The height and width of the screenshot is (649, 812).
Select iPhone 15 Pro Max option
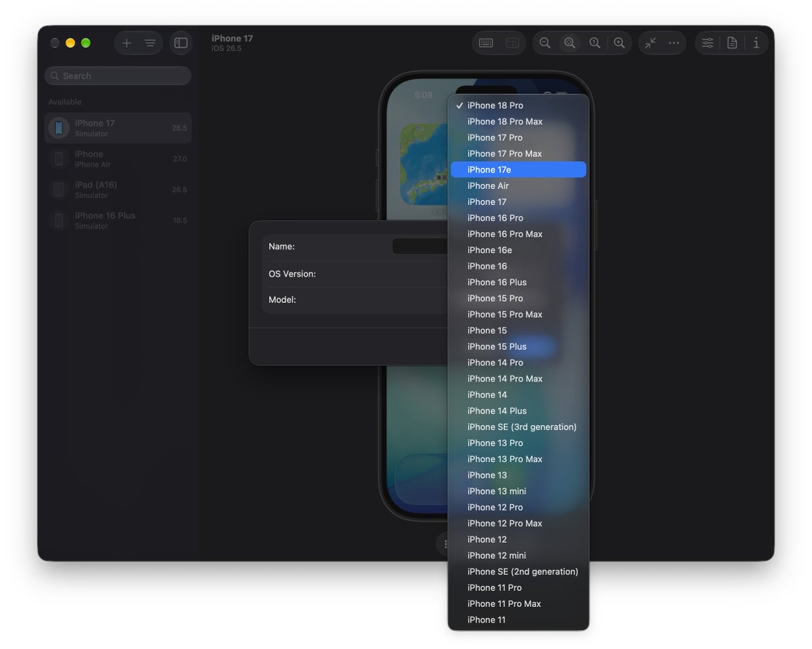[x=518, y=315]
